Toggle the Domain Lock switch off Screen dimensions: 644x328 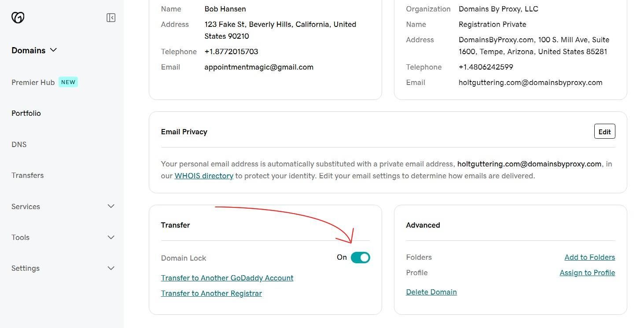[361, 258]
